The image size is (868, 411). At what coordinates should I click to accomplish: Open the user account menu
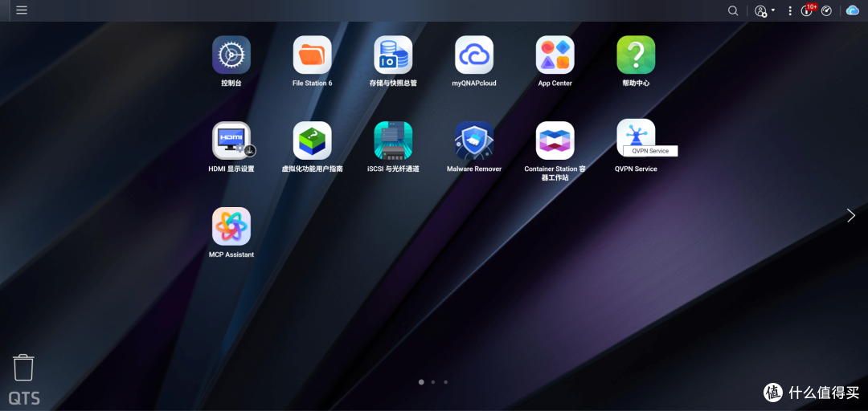point(764,11)
